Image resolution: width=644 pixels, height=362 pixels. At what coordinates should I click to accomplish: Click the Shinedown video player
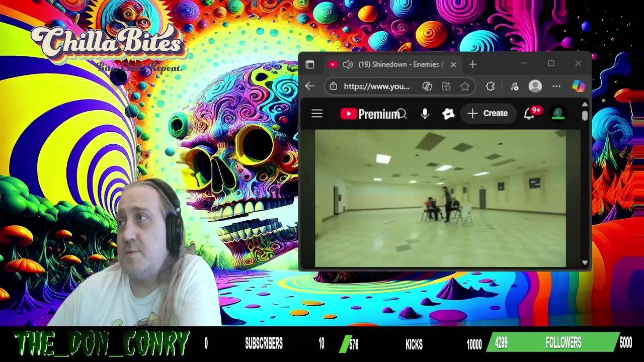(x=440, y=198)
